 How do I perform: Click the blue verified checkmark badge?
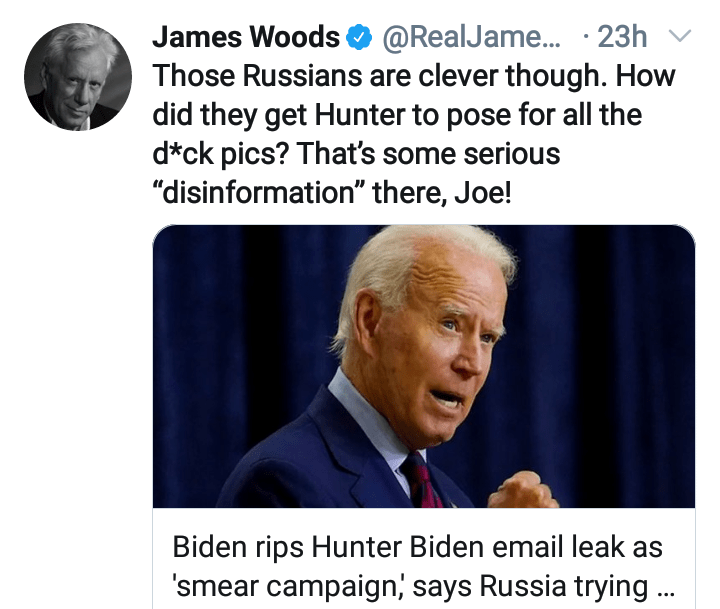[359, 37]
